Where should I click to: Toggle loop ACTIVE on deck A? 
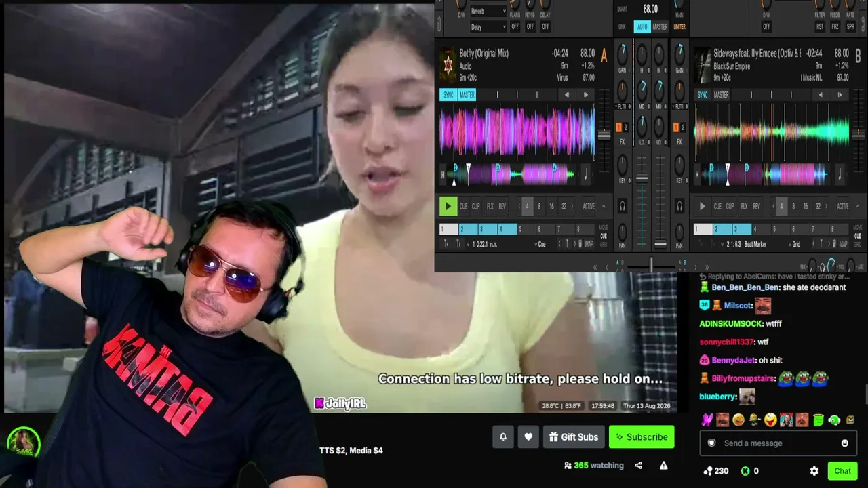(589, 207)
